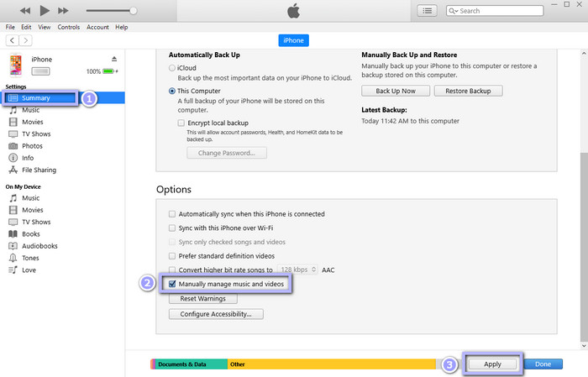Open the list view icon button

[427, 11]
